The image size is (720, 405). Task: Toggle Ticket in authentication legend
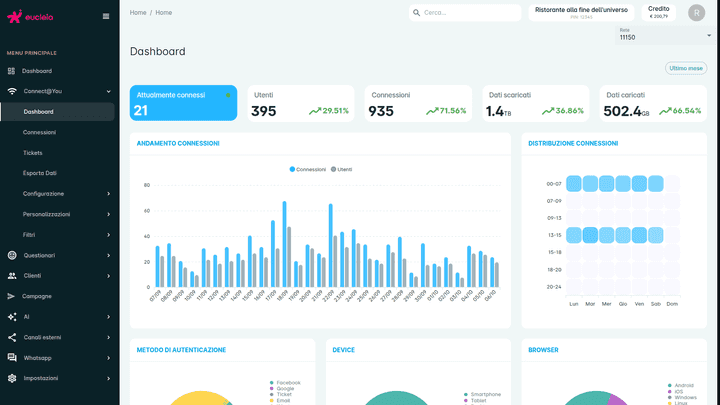tap(281, 394)
